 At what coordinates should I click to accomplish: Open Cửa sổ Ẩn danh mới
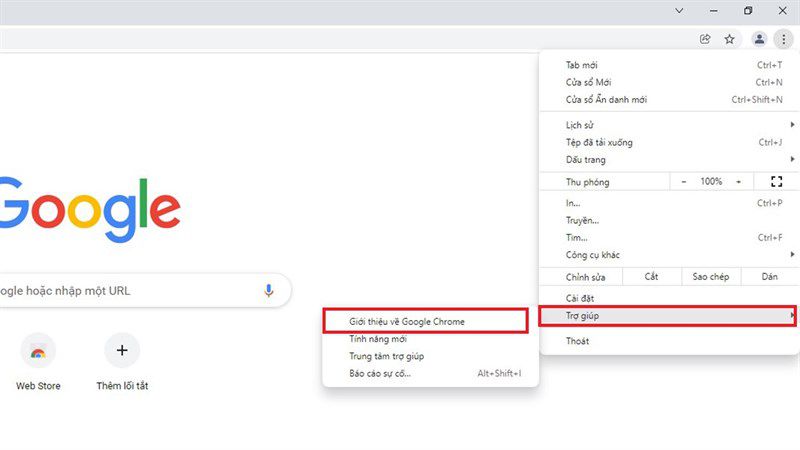pos(668,99)
